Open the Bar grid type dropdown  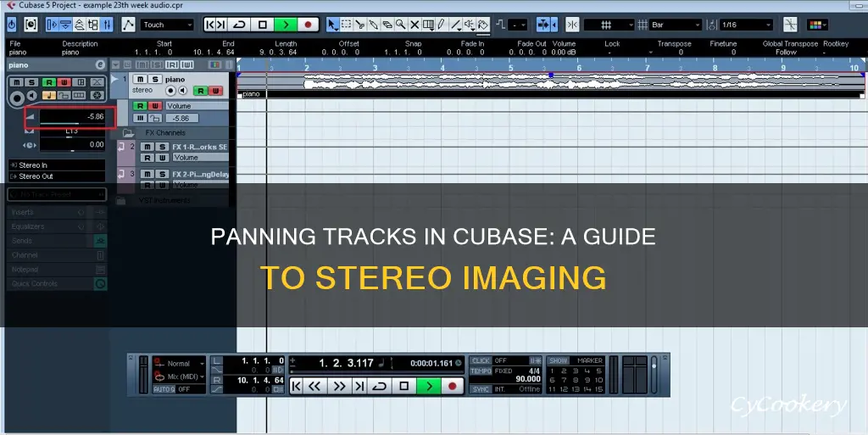[x=676, y=25]
